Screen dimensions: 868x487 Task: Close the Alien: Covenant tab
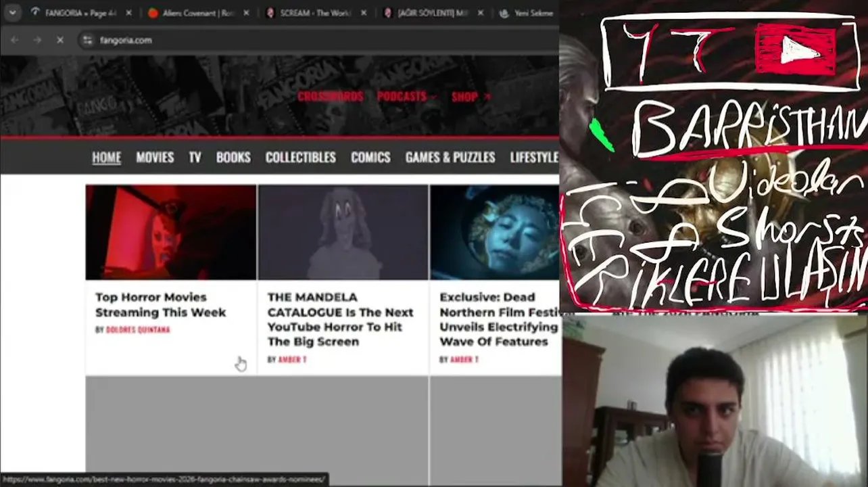246,13
